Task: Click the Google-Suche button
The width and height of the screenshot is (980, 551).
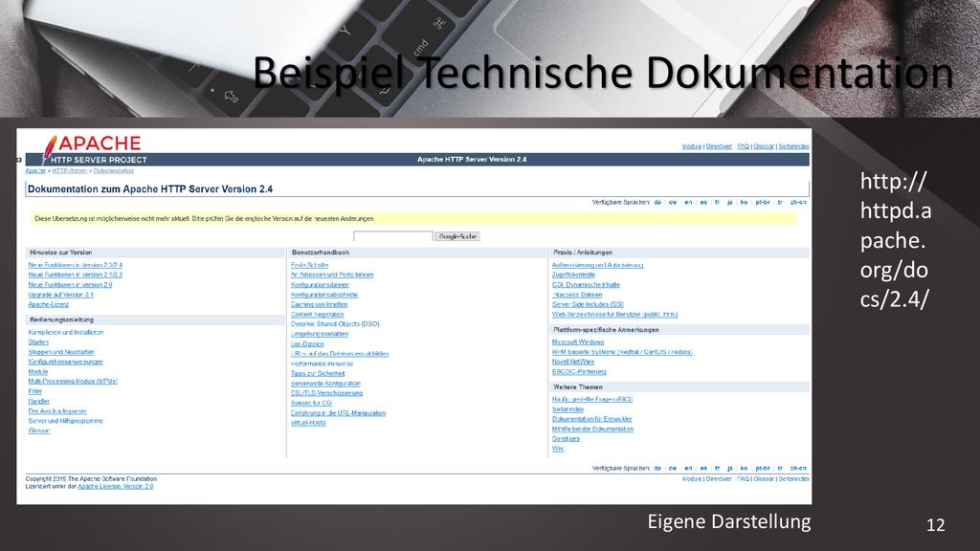Action: [x=458, y=236]
